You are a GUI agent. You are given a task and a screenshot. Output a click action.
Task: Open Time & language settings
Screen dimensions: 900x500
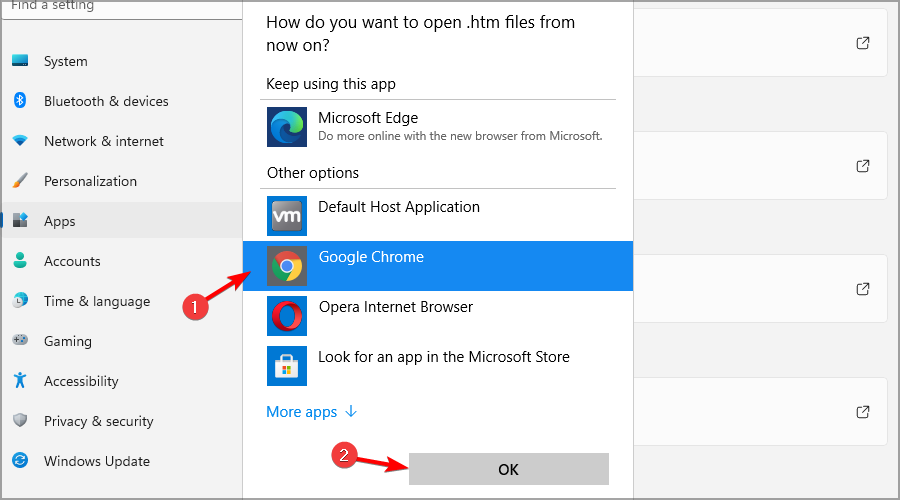tap(122, 301)
